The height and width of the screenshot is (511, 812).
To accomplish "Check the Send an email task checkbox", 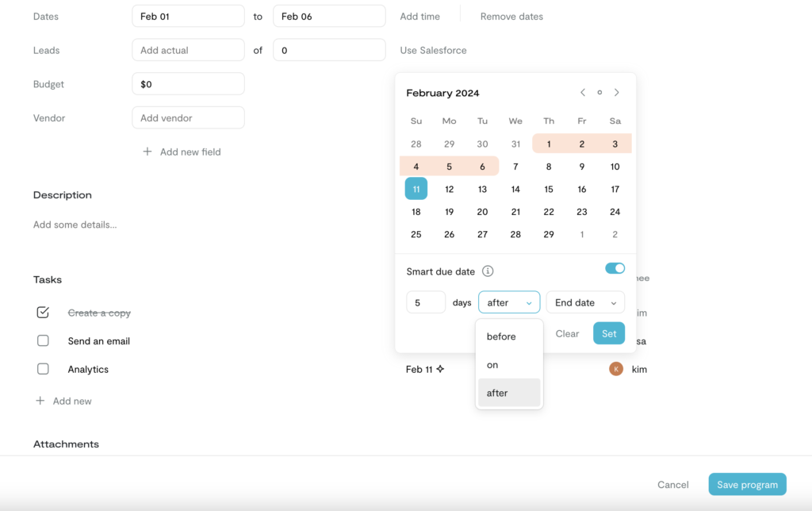I will pyautogui.click(x=43, y=341).
